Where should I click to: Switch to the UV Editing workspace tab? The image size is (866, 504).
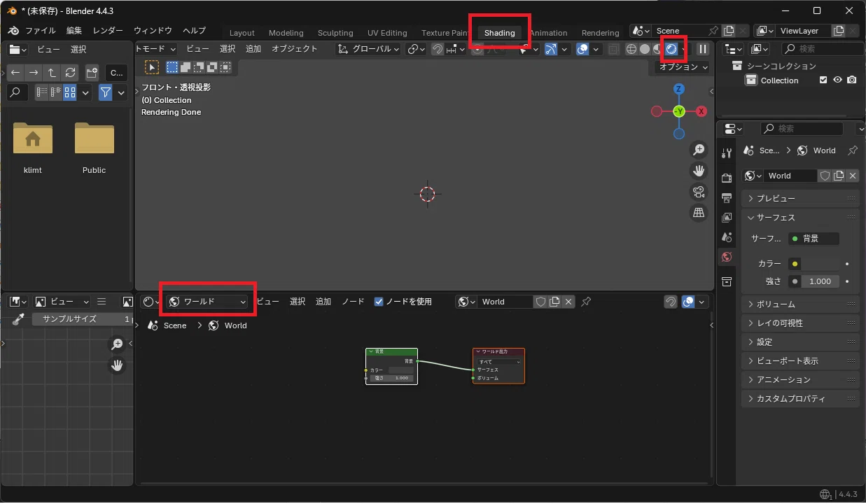[x=387, y=33]
